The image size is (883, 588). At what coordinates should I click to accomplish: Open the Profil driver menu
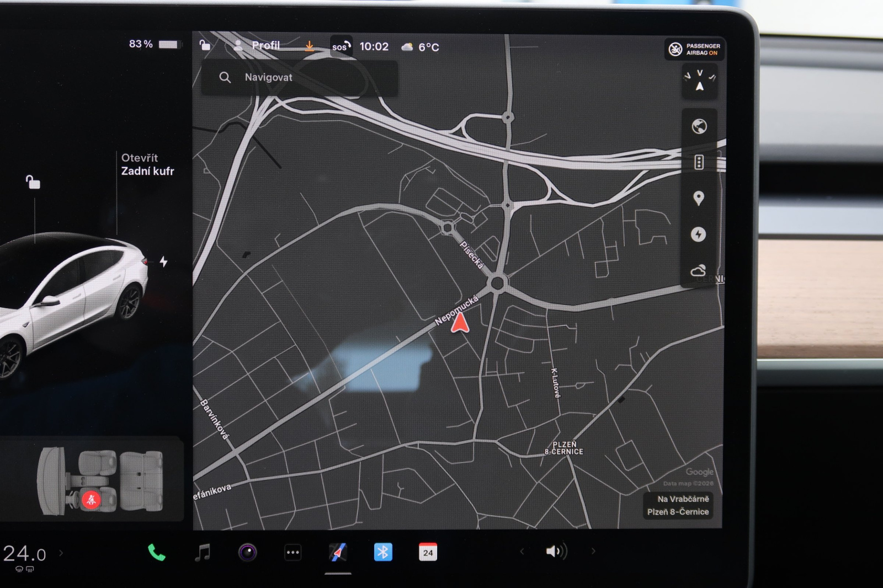(257, 46)
